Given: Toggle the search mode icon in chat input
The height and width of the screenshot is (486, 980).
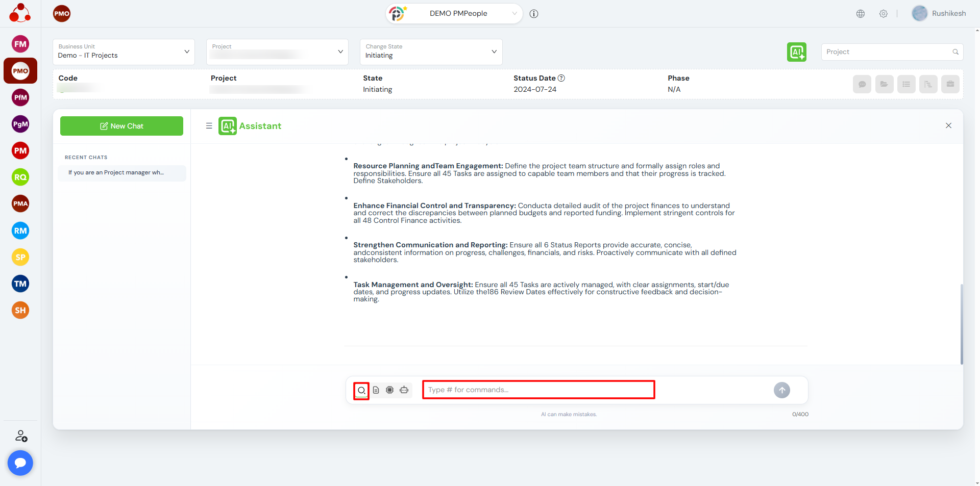Looking at the screenshot, I should tap(361, 391).
